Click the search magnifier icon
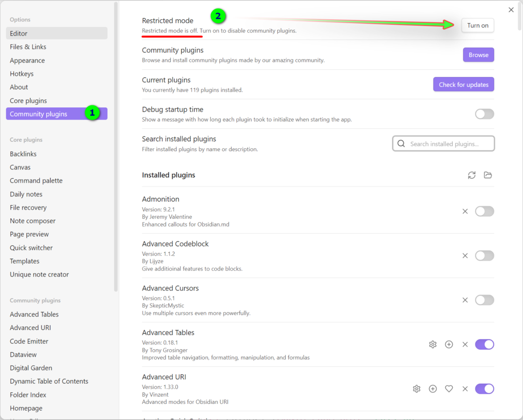The image size is (523, 420). point(401,143)
